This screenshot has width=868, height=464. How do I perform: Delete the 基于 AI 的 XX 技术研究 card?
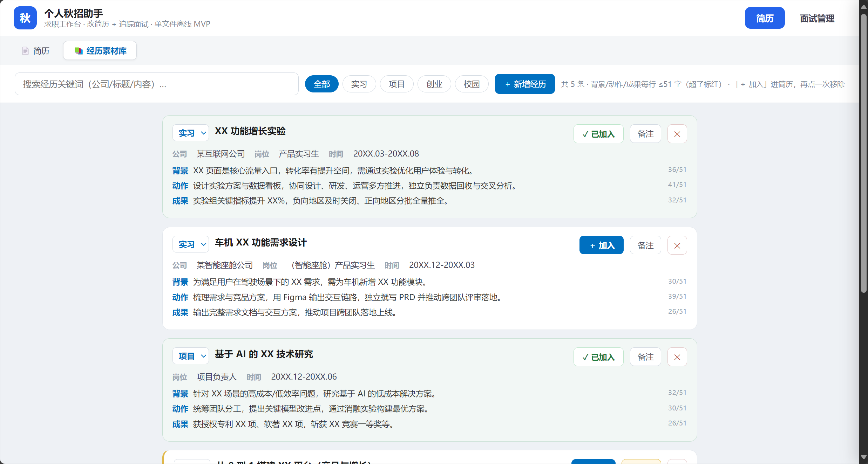677,357
